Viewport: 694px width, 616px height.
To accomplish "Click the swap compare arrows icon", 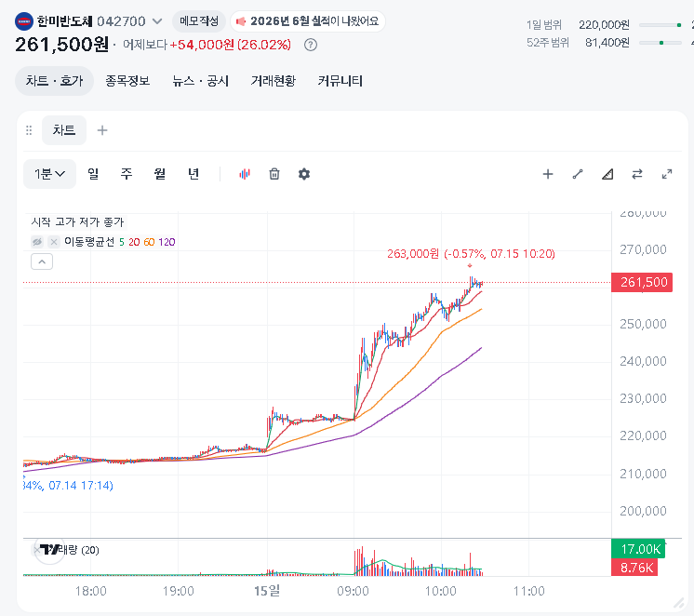I will pos(637,174).
